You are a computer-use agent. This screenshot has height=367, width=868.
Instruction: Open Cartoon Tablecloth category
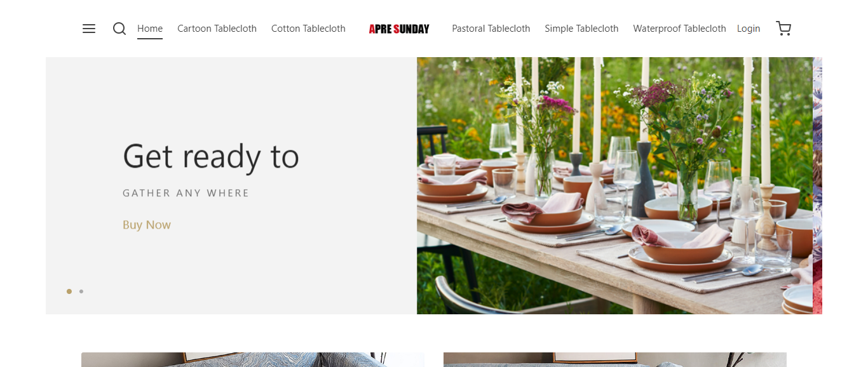[x=217, y=29]
